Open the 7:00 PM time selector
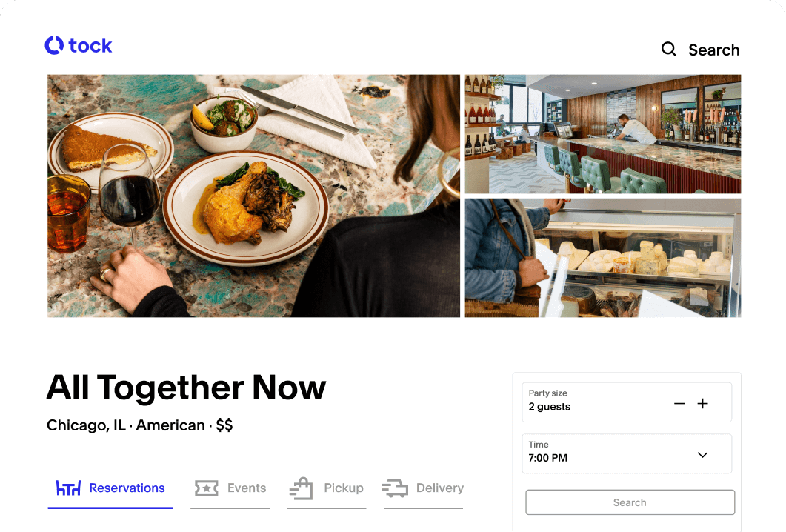This screenshot has height=532, width=786. 627,453
